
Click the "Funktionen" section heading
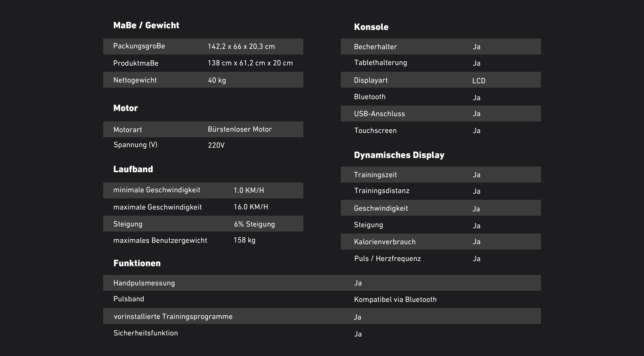point(137,263)
